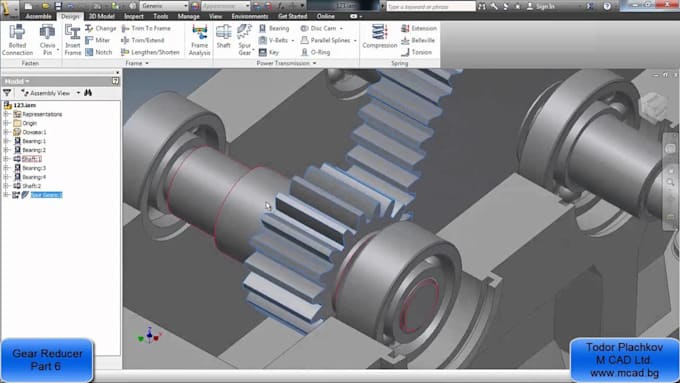Open Compression spring generator
This screenshot has width=680, height=383.
pos(380,36)
